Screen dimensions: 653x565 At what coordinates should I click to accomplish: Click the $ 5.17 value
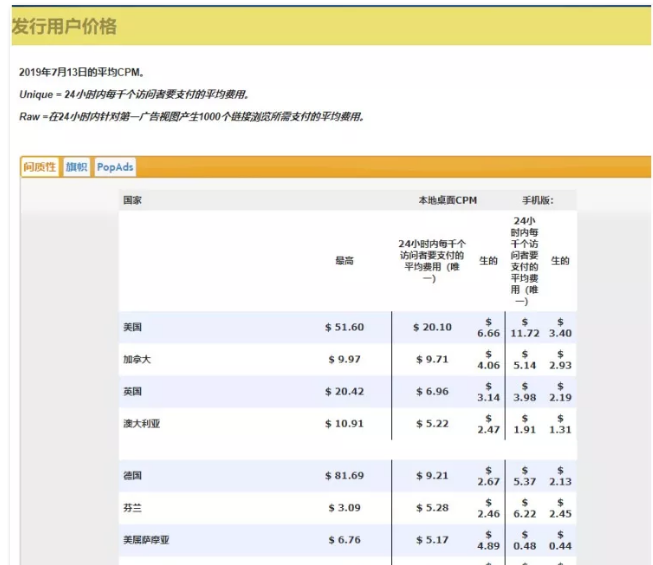tap(432, 540)
